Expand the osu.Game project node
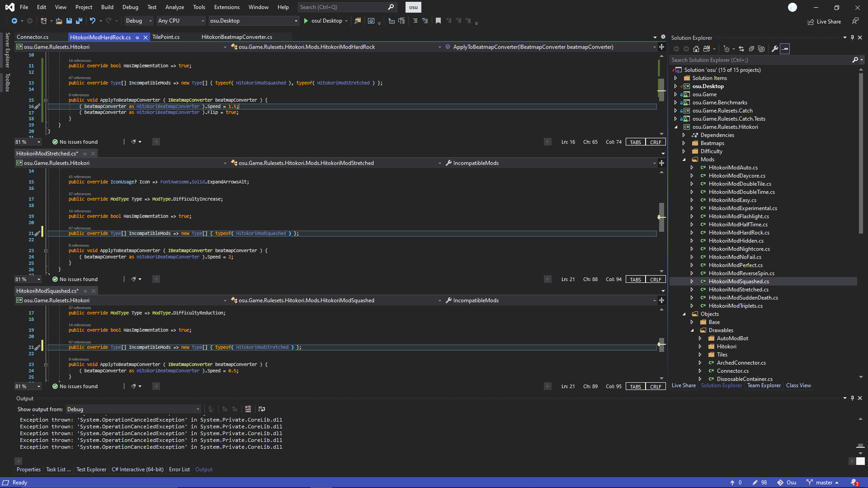This screenshot has width=868, height=488. point(676,94)
